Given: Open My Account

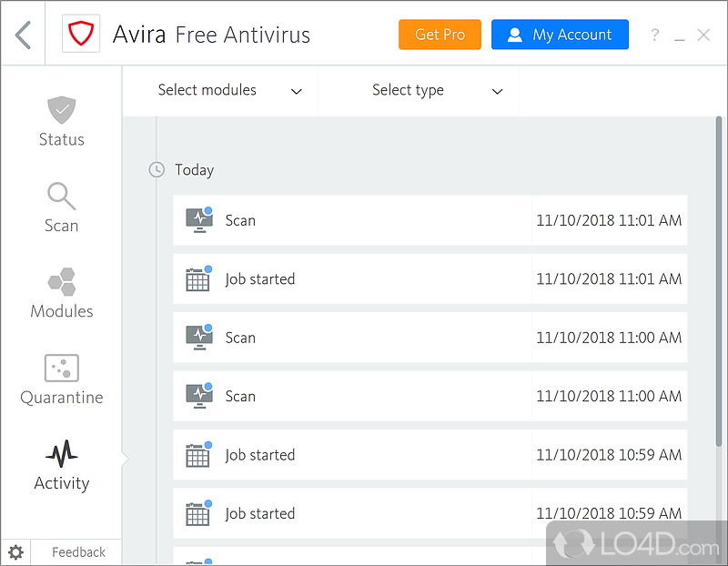Looking at the screenshot, I should pos(560,35).
